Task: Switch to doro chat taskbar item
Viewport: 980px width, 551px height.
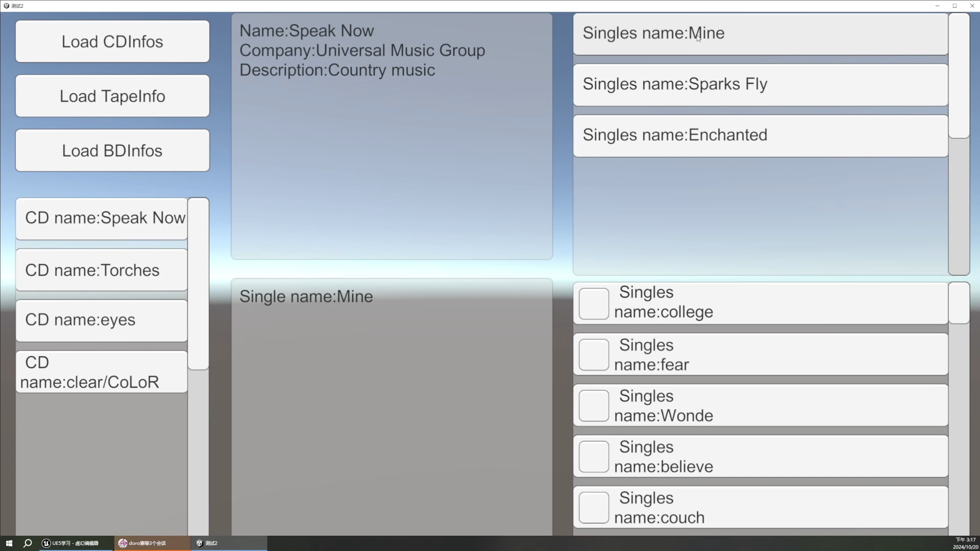Action: point(152,543)
